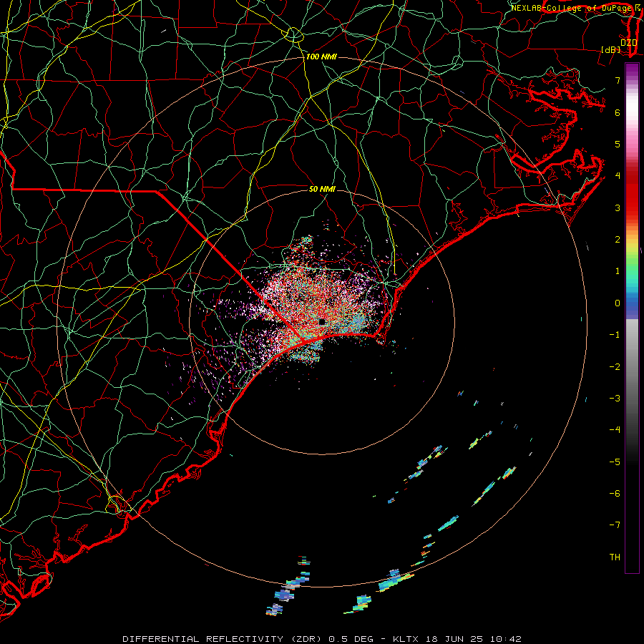Click the color scale tick label "4"
The width and height of the screenshot is (644, 644).
618,176
